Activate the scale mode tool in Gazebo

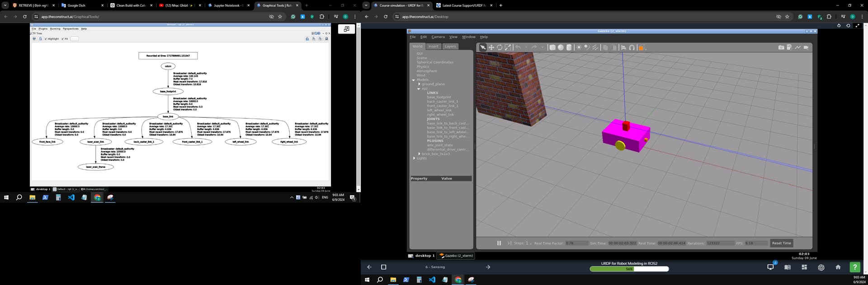click(x=508, y=47)
